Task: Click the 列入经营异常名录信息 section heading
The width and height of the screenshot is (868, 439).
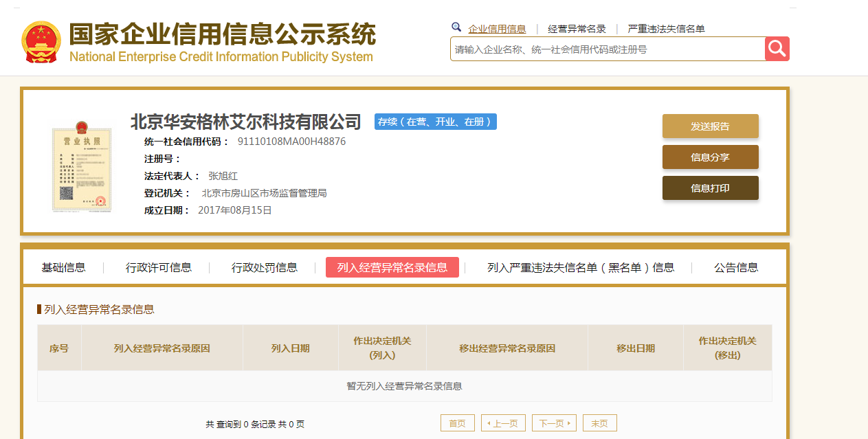Action: click(x=100, y=309)
